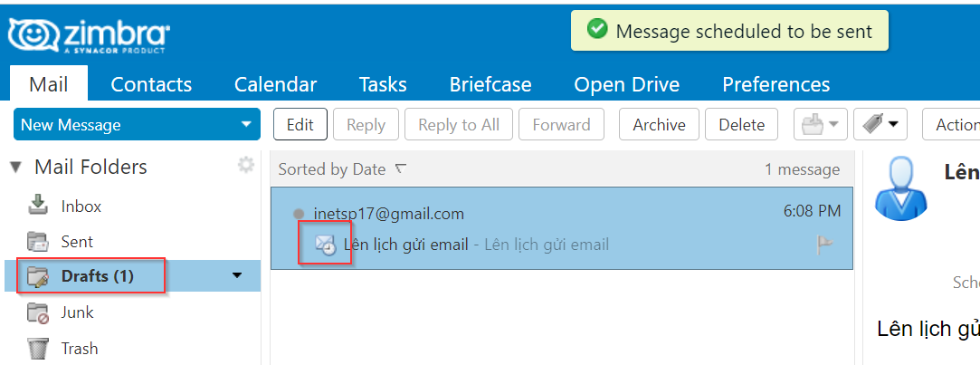Viewport: 980px width, 365px height.
Task: Click the Edit button
Action: [300, 125]
